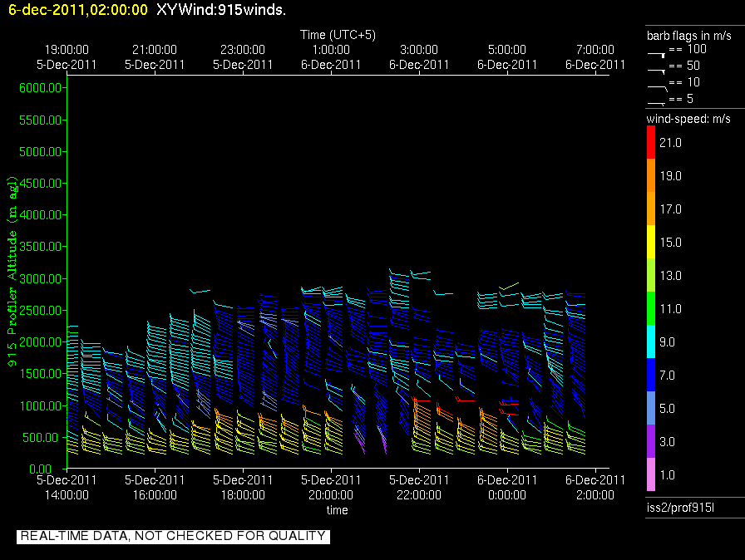Click the '915 Profiler Altitude (m agl)' axis title
The width and height of the screenshot is (745, 560).
pyautogui.click(x=12, y=271)
